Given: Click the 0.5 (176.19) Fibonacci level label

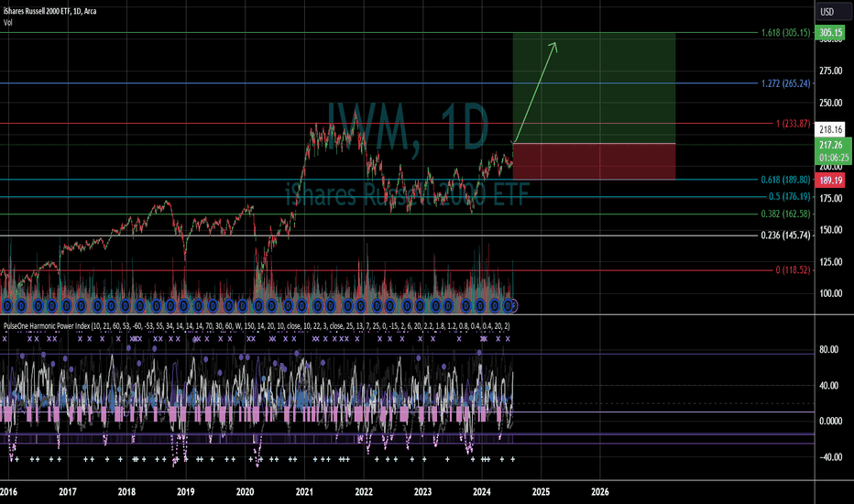Looking at the screenshot, I should coord(790,197).
